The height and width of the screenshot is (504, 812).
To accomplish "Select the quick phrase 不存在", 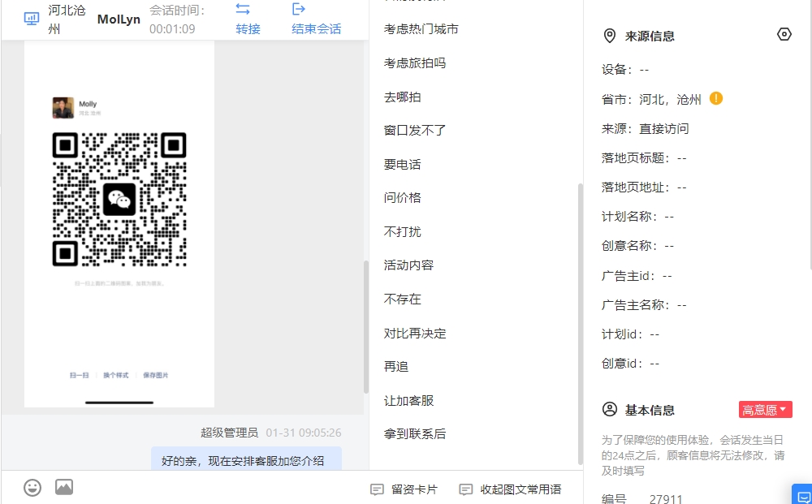I will [403, 299].
